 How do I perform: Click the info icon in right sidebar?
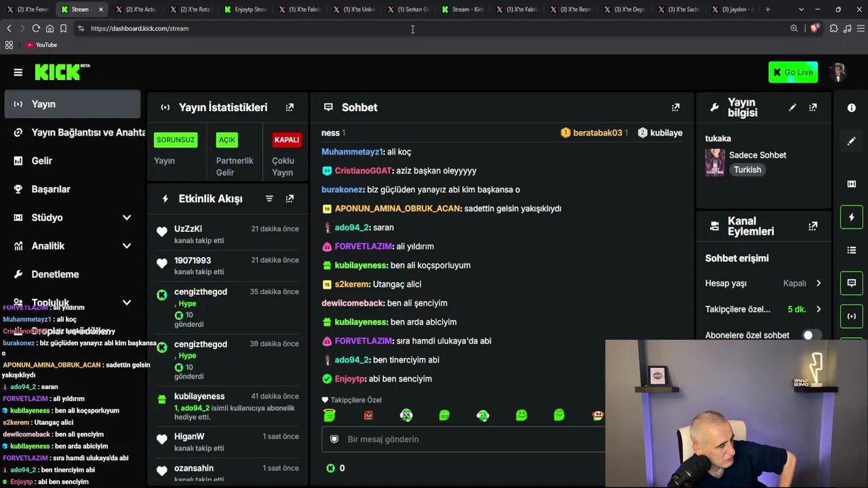[x=852, y=108]
